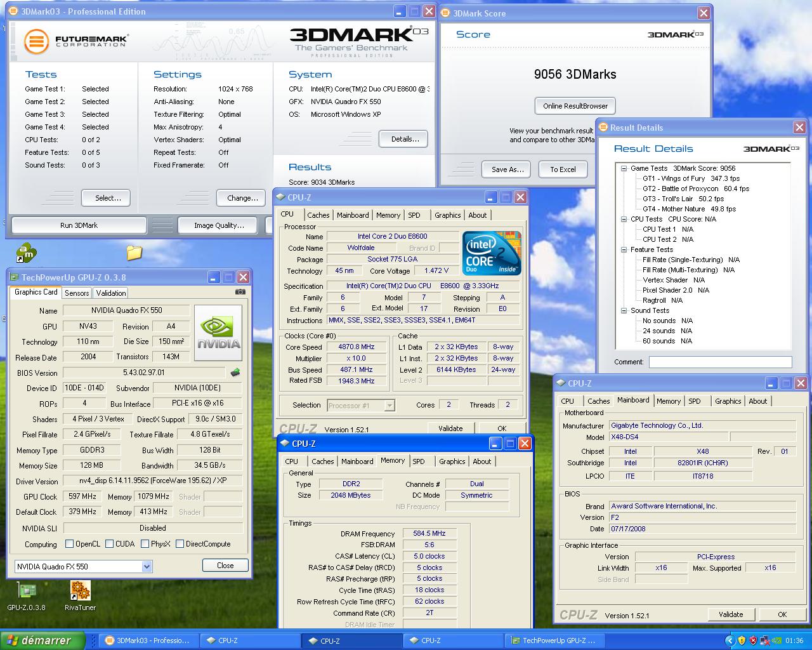Click the tray expand arrow icon
Image resolution: width=812 pixels, height=650 pixels.
[x=730, y=640]
